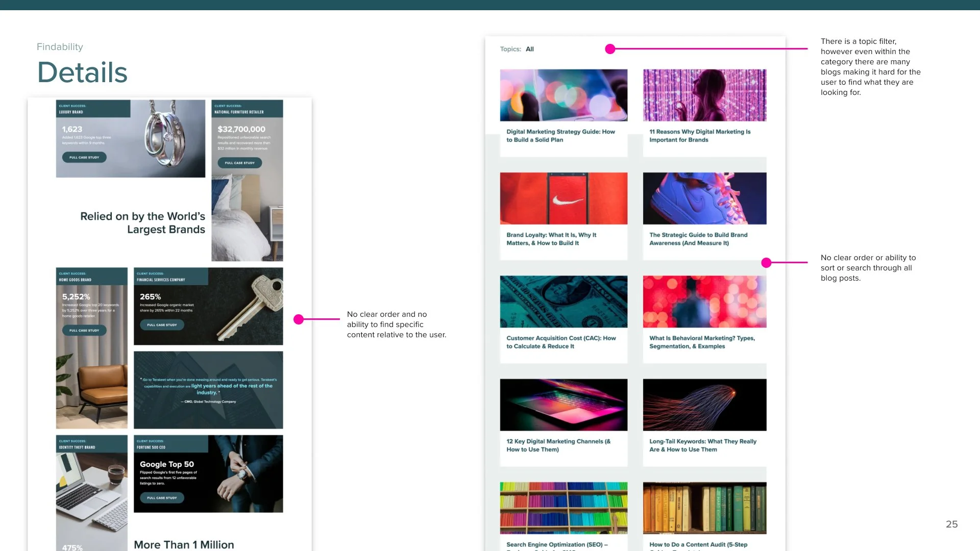
Task: Click Full Case Study on Fortune 500 CEO card
Action: tap(162, 498)
